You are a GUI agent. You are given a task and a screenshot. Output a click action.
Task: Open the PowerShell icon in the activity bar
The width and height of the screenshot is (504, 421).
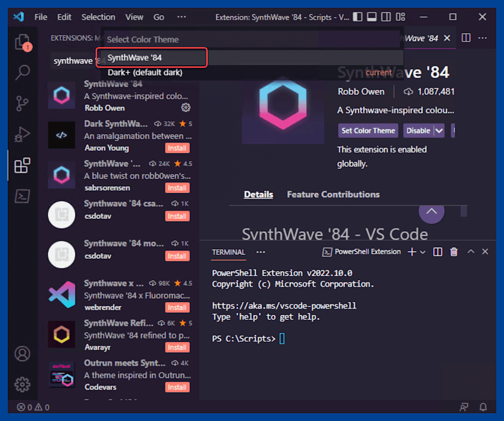[x=22, y=196]
